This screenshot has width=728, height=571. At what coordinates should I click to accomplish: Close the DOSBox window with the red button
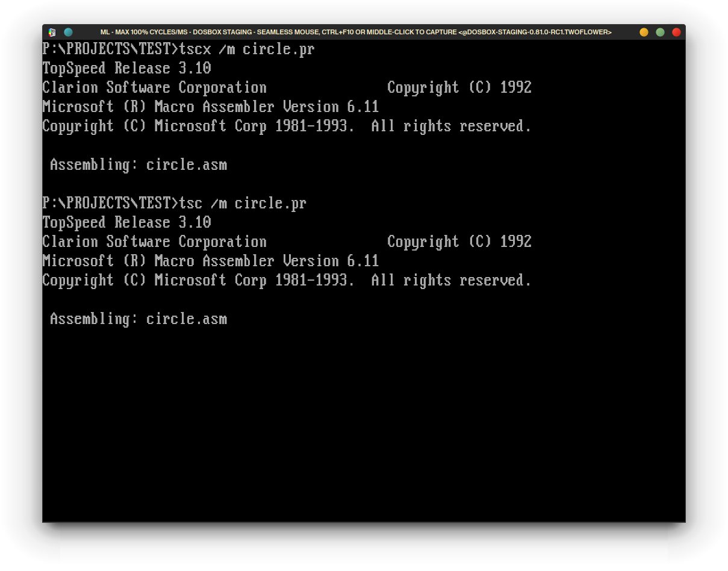coord(676,32)
